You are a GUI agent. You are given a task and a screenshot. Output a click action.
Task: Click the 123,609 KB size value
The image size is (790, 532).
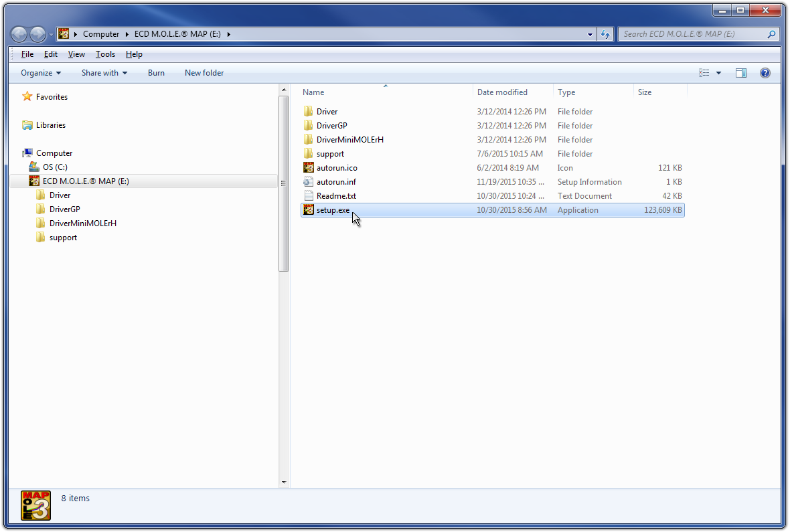[663, 210]
